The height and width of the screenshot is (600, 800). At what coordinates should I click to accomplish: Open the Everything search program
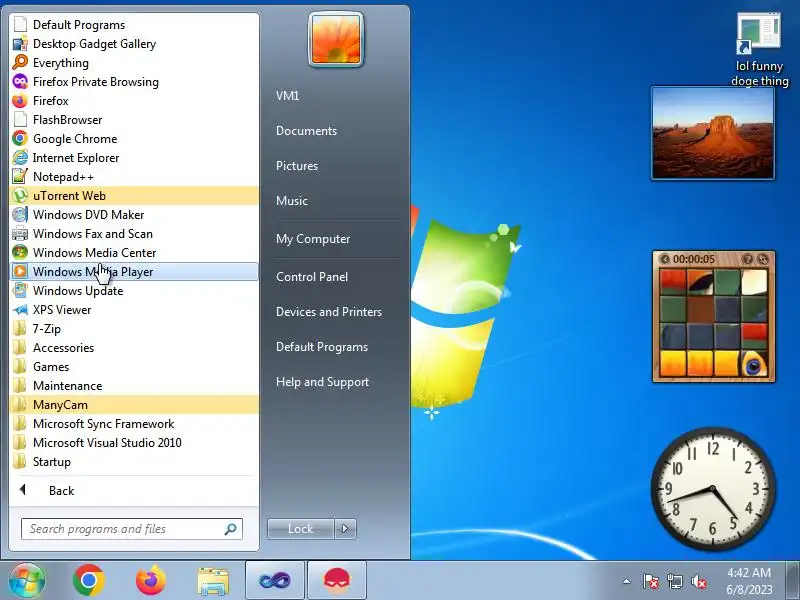pos(134,63)
